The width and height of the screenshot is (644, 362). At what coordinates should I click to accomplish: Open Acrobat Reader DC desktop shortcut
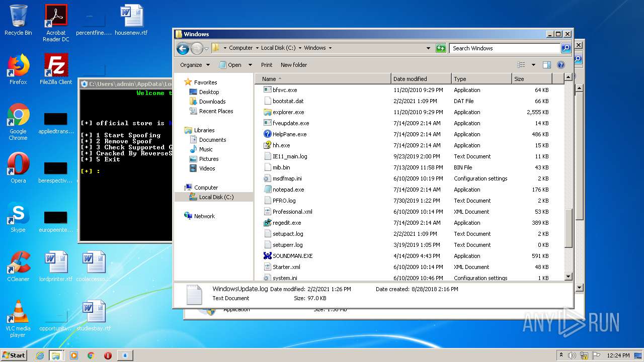[56, 23]
